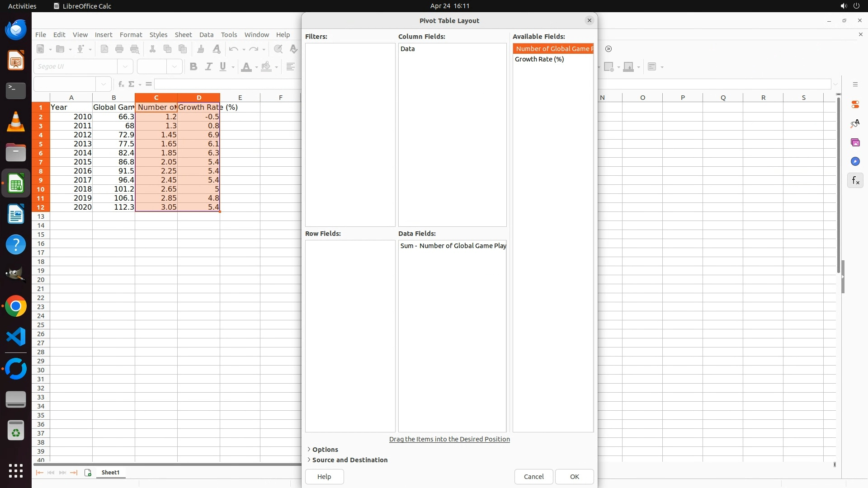Viewport: 868px width, 488px height.
Task: Switch to the Sheet1 tab
Action: pyautogui.click(x=110, y=473)
